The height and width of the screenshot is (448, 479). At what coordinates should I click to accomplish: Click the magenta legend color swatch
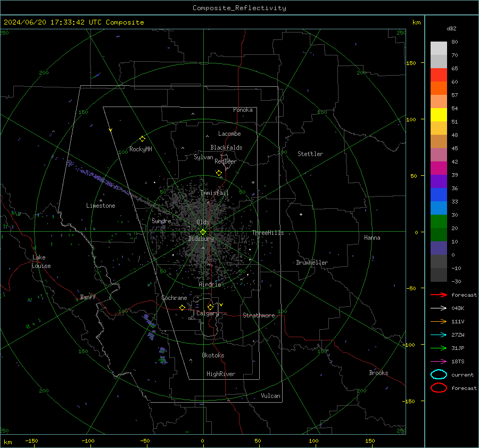[x=439, y=168]
